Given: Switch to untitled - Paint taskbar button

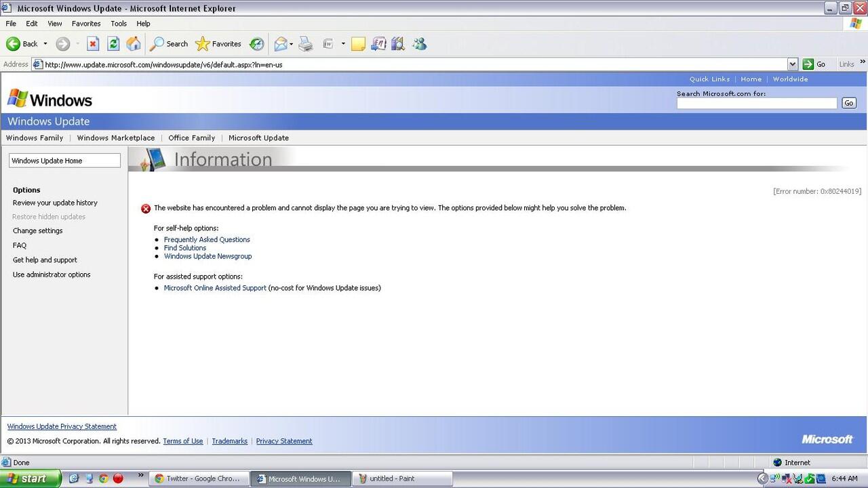Looking at the screenshot, I should coord(402,479).
